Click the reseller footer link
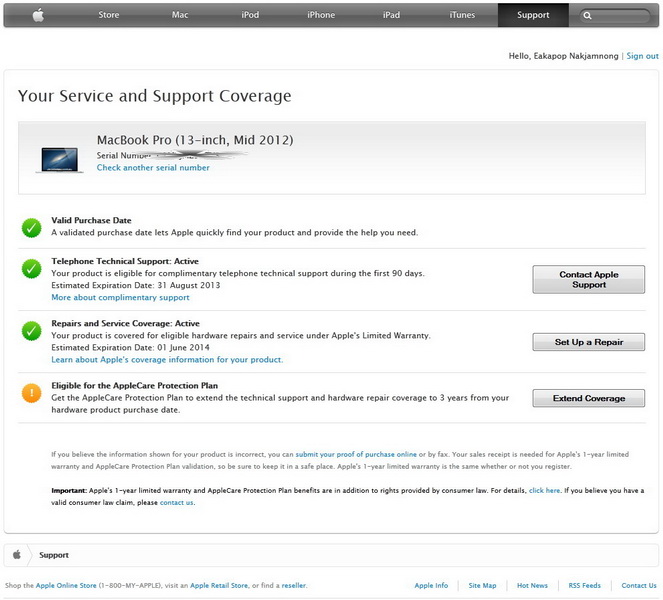The image size is (663, 600). click(x=293, y=585)
